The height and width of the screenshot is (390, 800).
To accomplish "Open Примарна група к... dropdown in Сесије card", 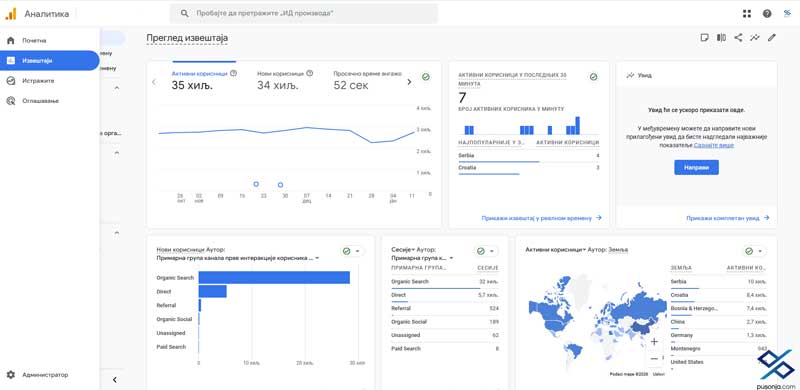I will 422,258.
